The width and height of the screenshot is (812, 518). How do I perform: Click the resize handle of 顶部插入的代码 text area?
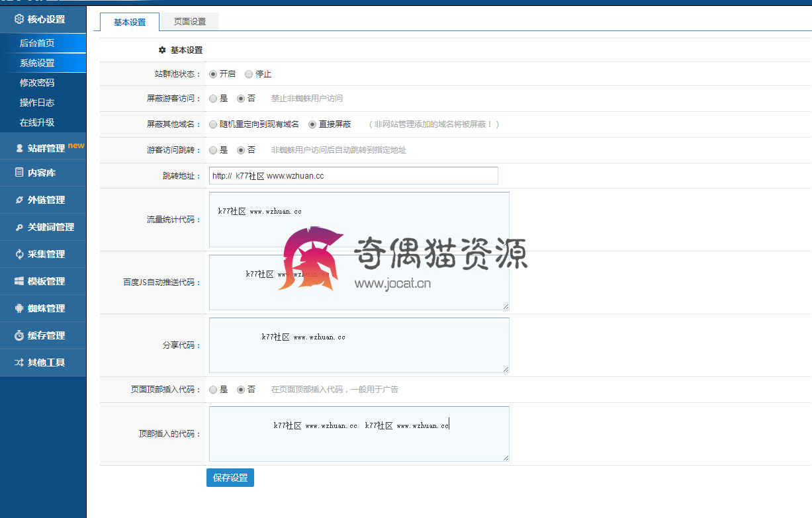coord(506,458)
